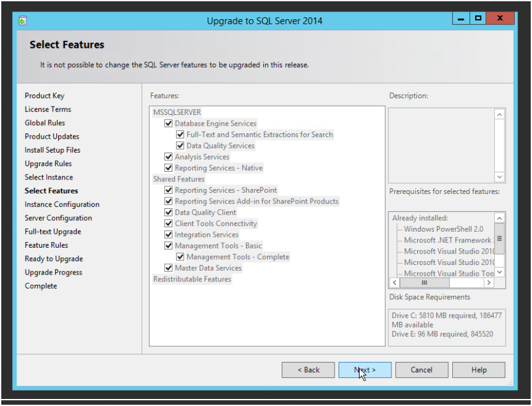Image resolution: width=532 pixels, height=406 pixels.
Task: Select the Product Updates step
Action: pos(52,137)
